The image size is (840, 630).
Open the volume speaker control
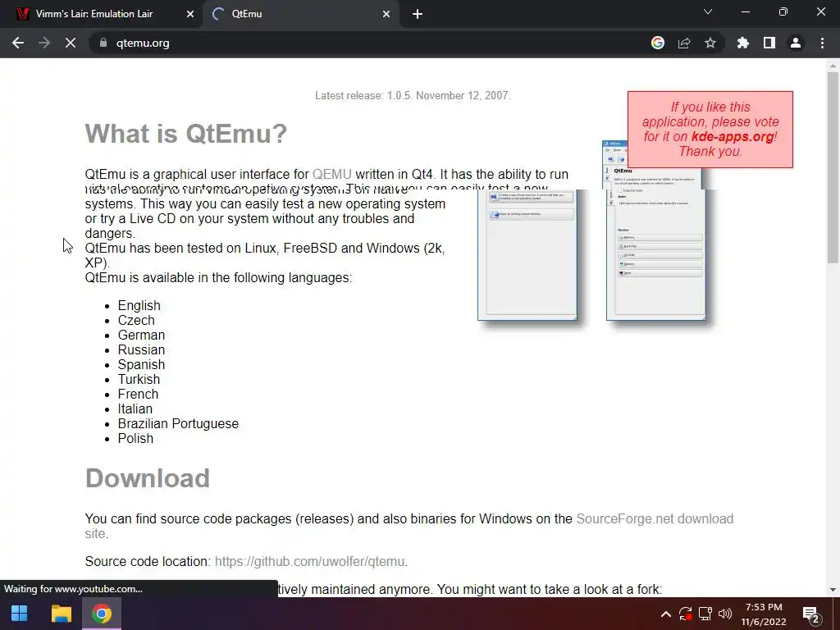coord(725,614)
